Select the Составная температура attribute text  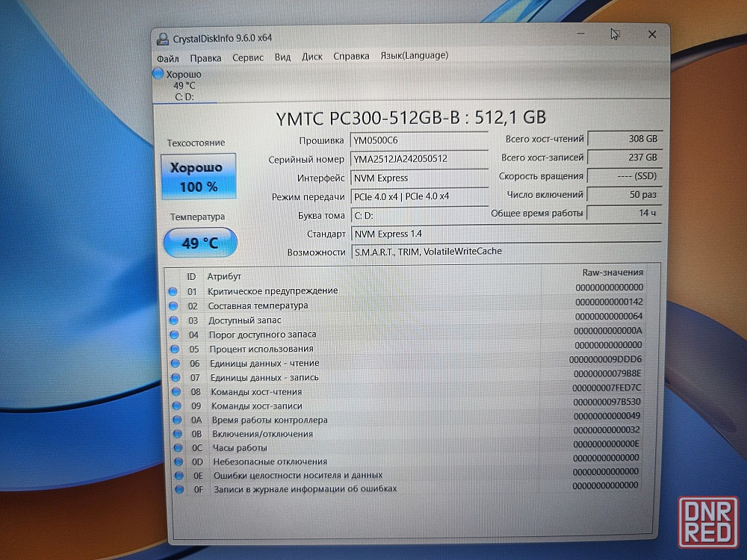click(258, 305)
